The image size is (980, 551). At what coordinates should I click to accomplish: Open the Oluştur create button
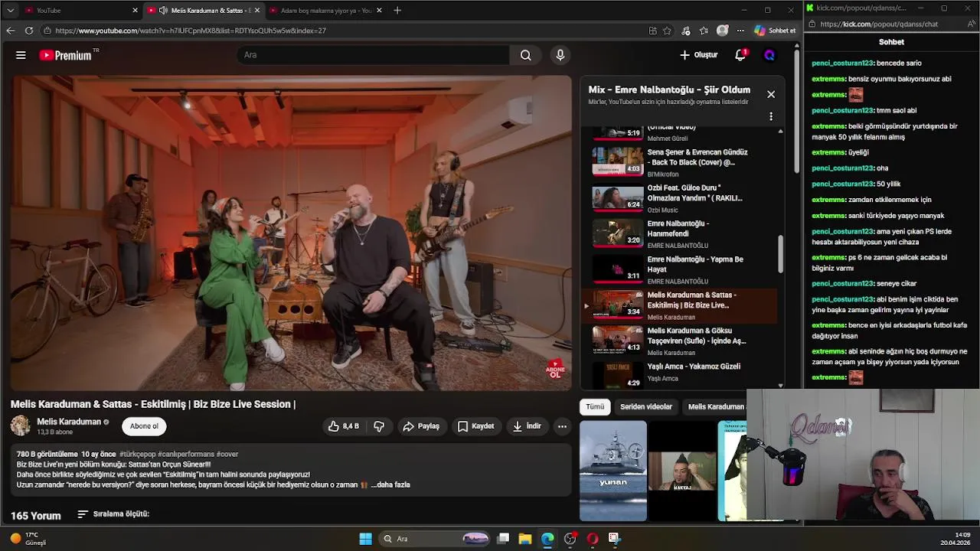pos(698,55)
